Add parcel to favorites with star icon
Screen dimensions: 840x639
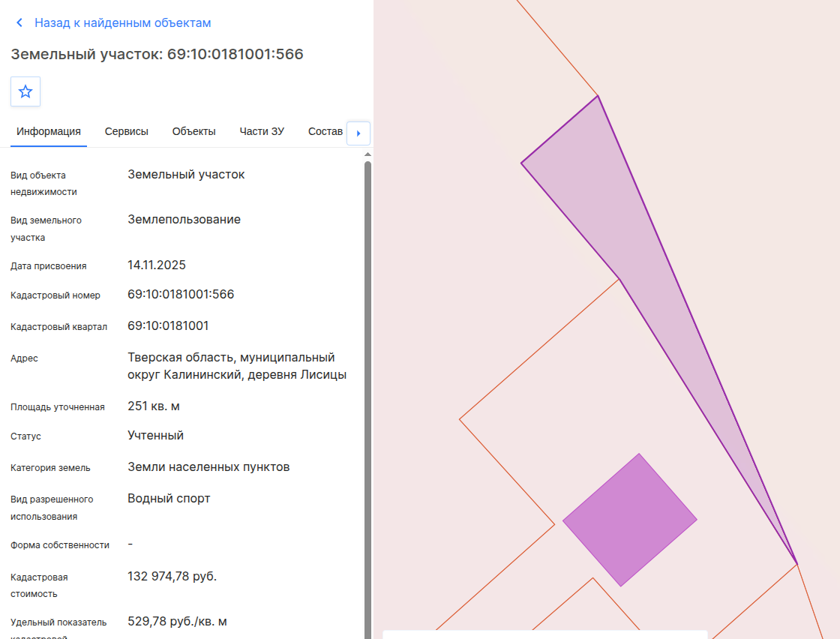(x=25, y=91)
